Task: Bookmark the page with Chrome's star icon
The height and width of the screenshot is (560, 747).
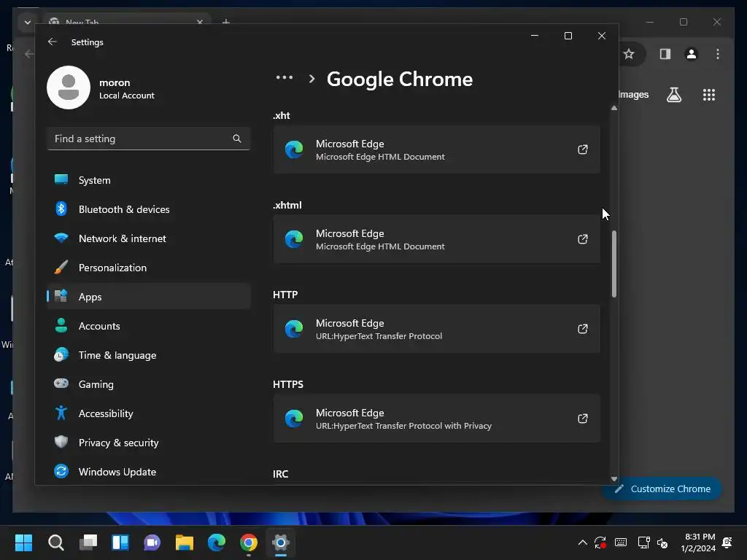Action: click(x=629, y=54)
